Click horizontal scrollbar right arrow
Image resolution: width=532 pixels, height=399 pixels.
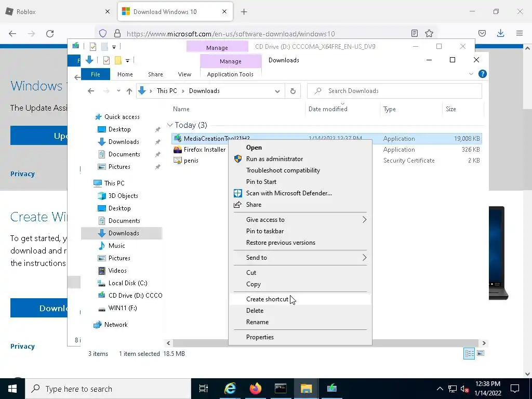[x=484, y=343]
